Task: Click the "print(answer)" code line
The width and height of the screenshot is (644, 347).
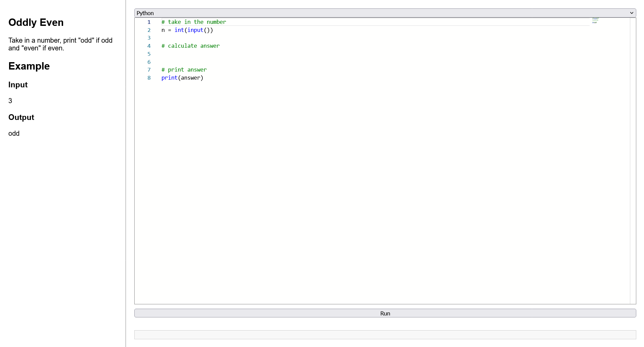Action: click(182, 78)
